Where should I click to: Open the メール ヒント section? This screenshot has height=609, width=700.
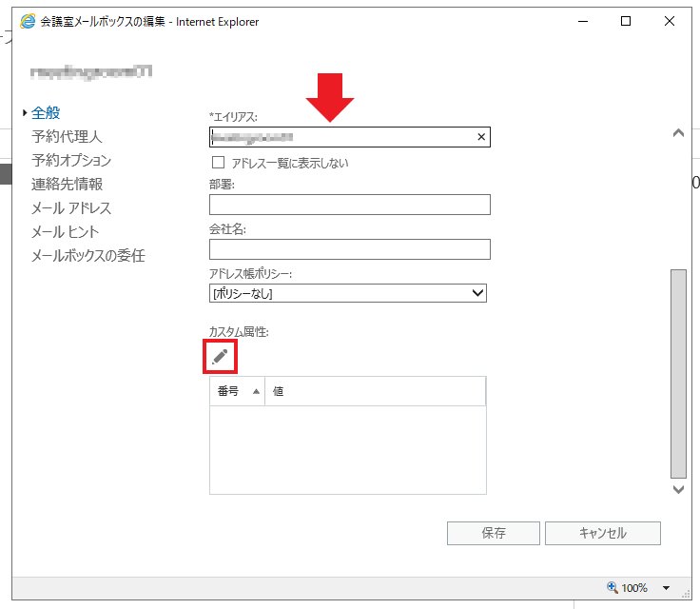[x=65, y=232]
